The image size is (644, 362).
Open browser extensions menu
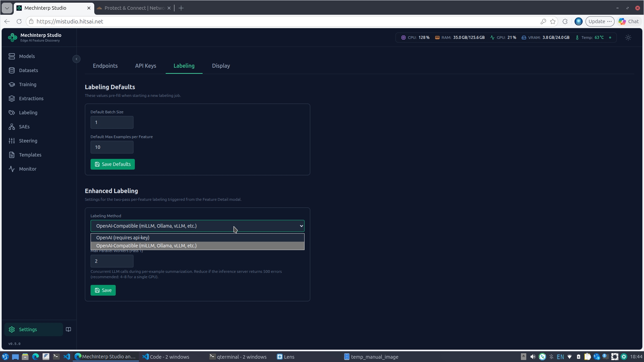click(x=565, y=21)
